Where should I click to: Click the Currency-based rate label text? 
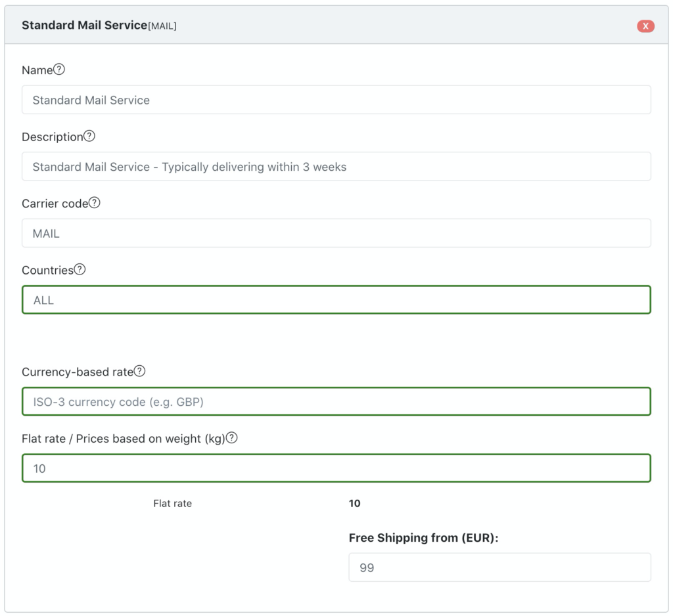point(77,372)
